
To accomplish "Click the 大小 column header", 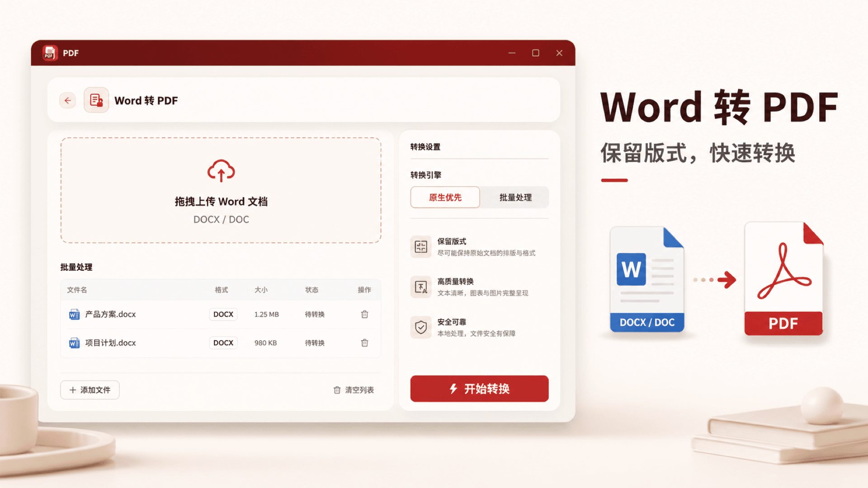I will [x=261, y=290].
